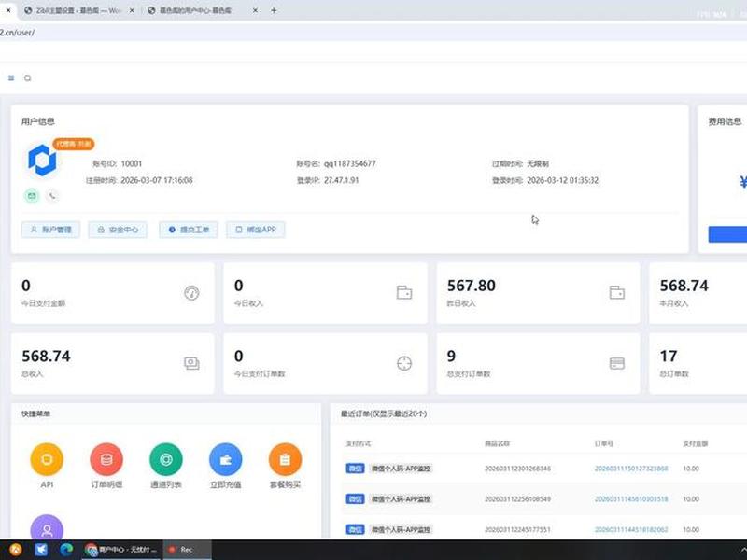Image resolution: width=747 pixels, height=560 pixels.
Task: Click the green email verification icon
Action: pos(32,196)
